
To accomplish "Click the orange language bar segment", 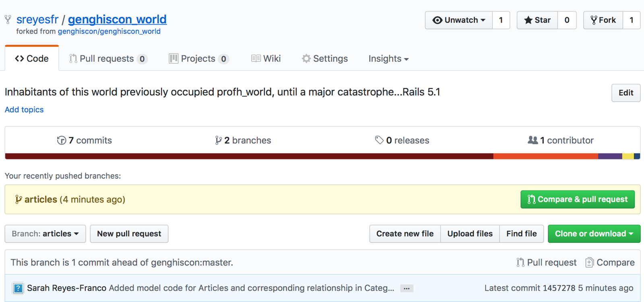I will coord(546,156).
